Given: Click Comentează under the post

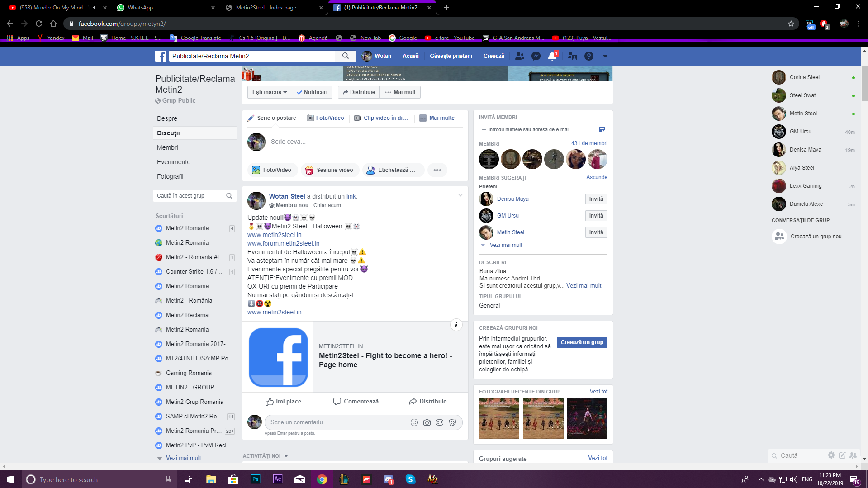Looking at the screenshot, I should 356,402.
